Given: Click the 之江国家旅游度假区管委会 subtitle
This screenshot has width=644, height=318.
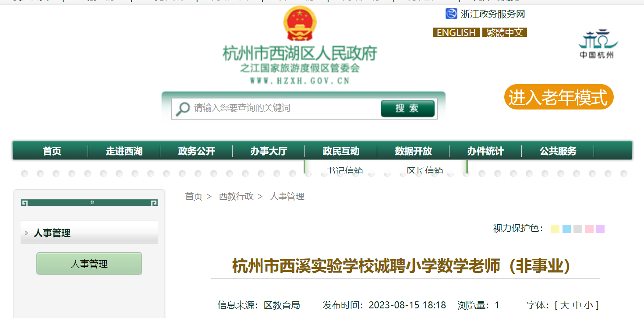Looking at the screenshot, I should tap(300, 68).
